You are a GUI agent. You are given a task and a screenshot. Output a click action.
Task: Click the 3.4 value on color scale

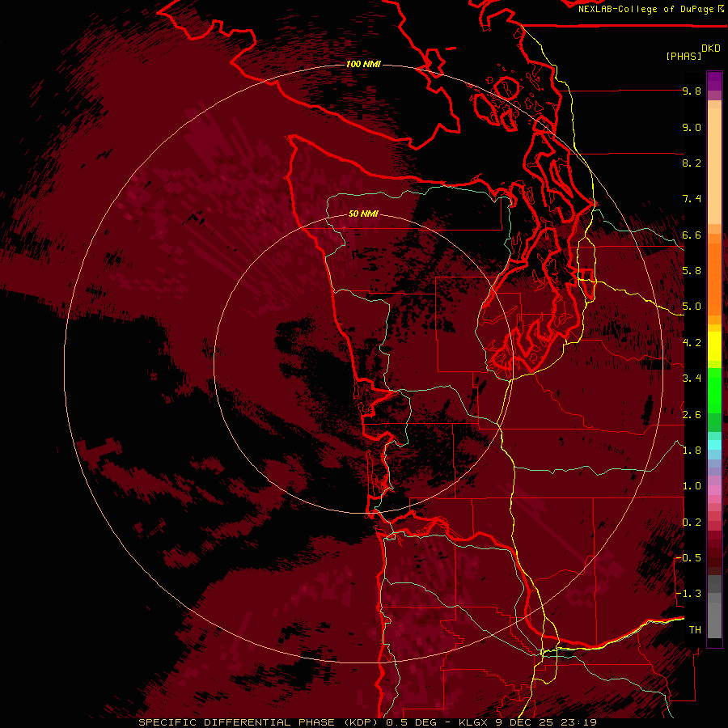pyautogui.click(x=692, y=379)
